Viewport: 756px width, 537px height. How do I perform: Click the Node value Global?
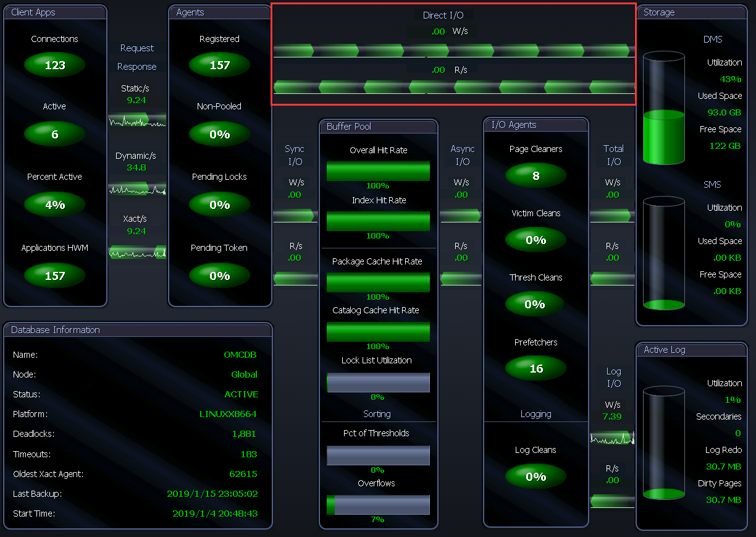(x=245, y=374)
